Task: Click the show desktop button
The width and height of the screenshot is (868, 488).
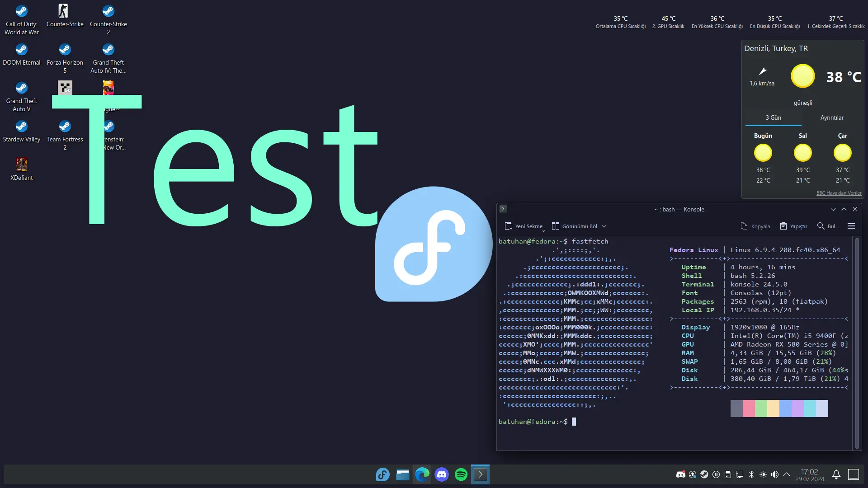Action: (x=854, y=474)
